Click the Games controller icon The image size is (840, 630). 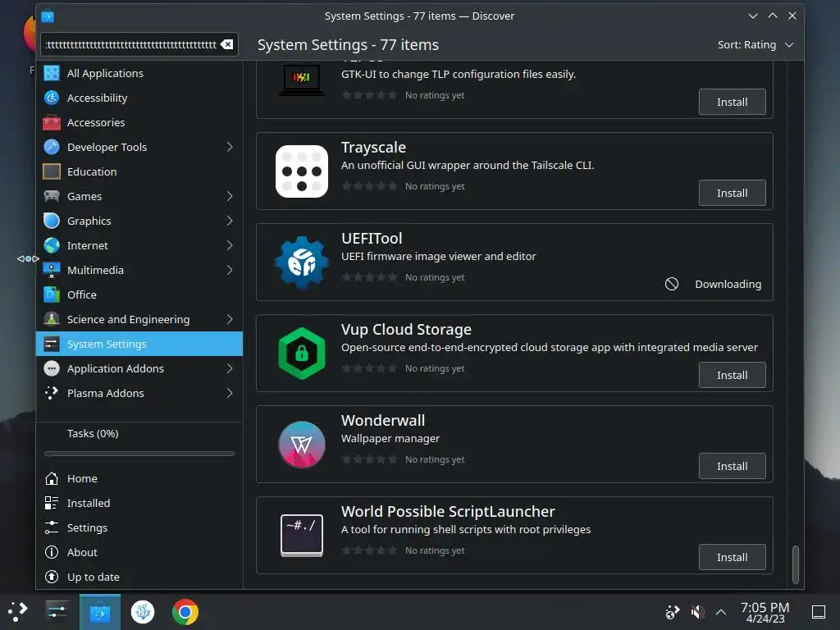click(52, 196)
